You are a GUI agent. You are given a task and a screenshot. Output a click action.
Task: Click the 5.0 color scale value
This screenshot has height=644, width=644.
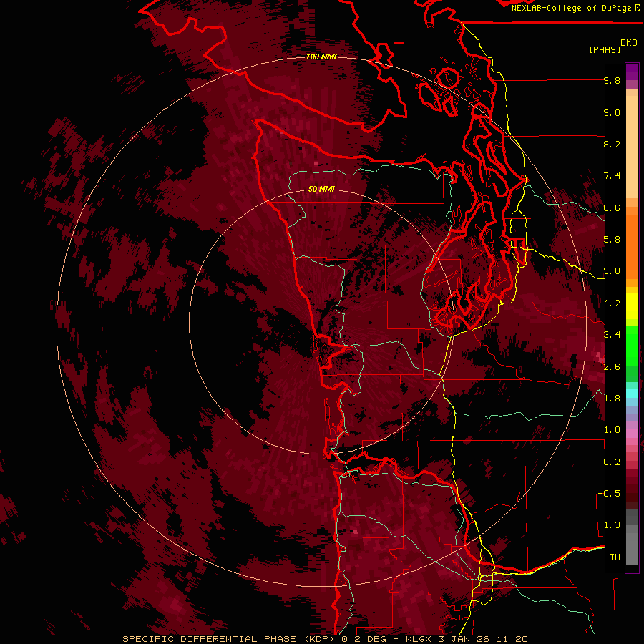point(612,271)
